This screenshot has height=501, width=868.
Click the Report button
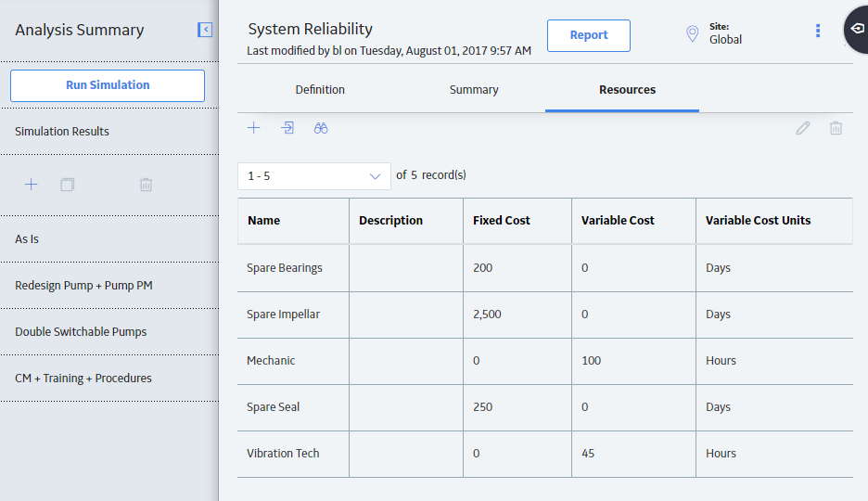(589, 35)
